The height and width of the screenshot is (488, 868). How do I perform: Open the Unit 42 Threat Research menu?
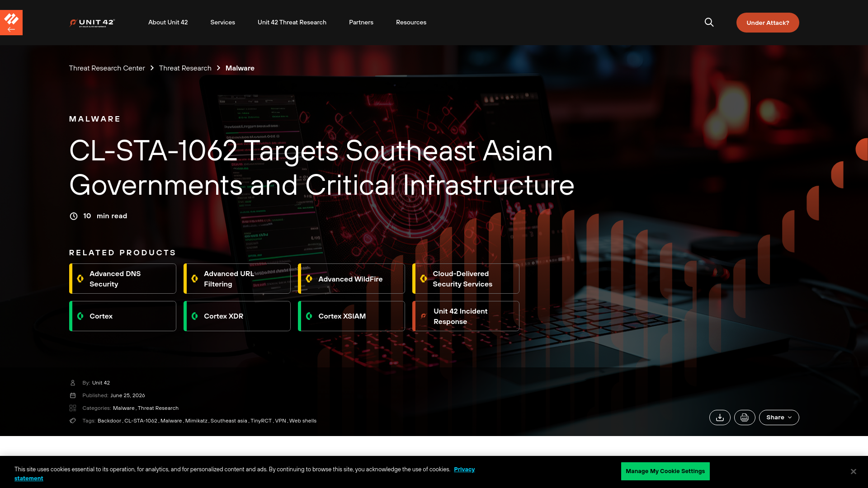click(x=292, y=22)
